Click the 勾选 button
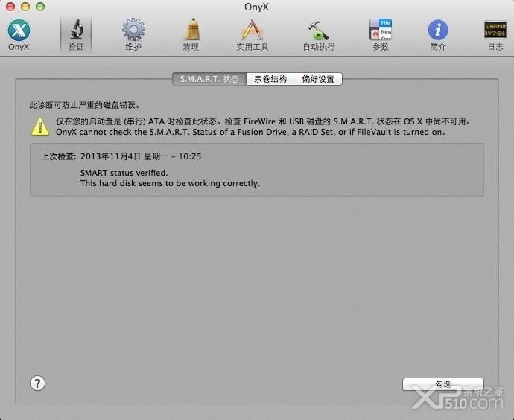 (443, 384)
